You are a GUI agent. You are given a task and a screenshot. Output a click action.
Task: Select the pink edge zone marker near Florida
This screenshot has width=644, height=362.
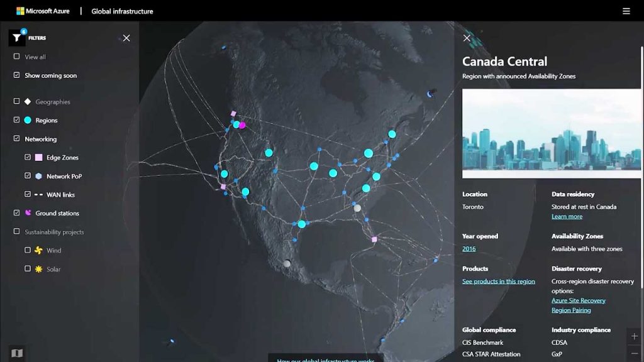point(374,239)
